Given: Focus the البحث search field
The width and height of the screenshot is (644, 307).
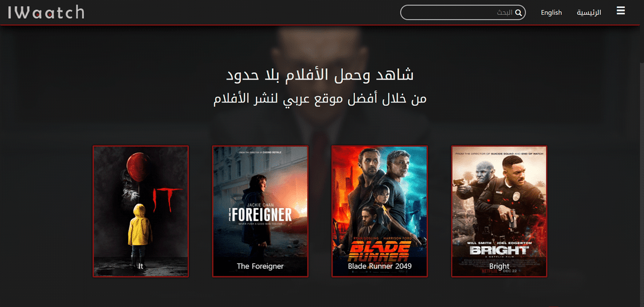Looking at the screenshot, I should (x=463, y=12).
